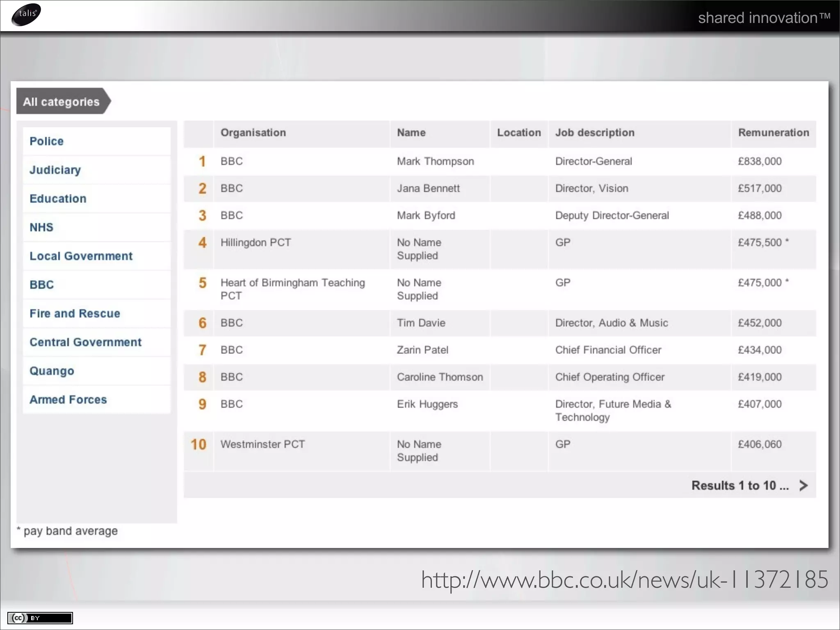Select the NHS category
Image resolution: width=840 pixels, height=630 pixels.
41,227
